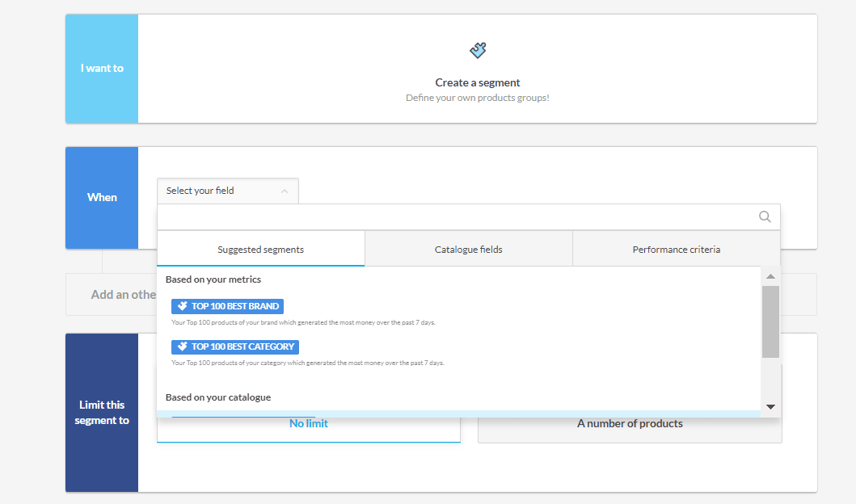Viewport: 856px width, 504px height.
Task: Click the Based on your metrics heading
Action: (x=213, y=279)
